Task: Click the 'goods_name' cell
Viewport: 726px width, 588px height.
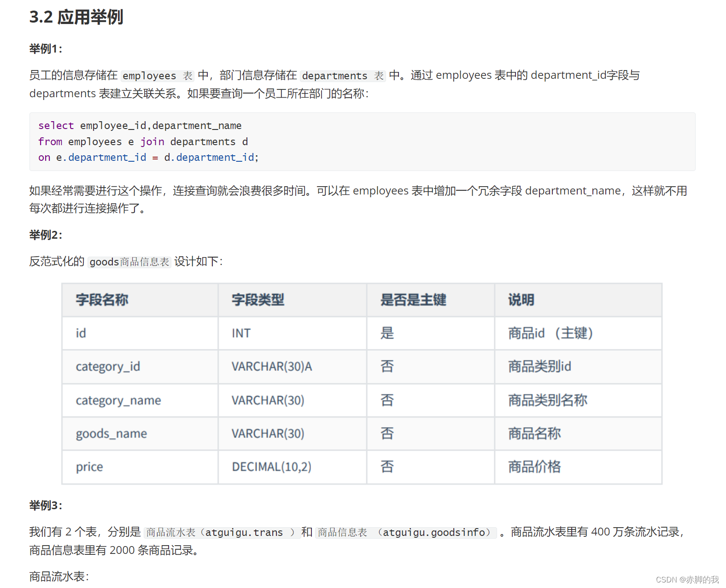Action: point(140,434)
